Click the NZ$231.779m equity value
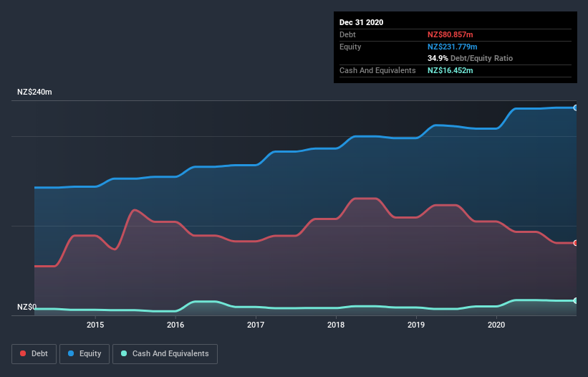Image resolution: width=588 pixels, height=377 pixels. pyautogui.click(x=452, y=47)
